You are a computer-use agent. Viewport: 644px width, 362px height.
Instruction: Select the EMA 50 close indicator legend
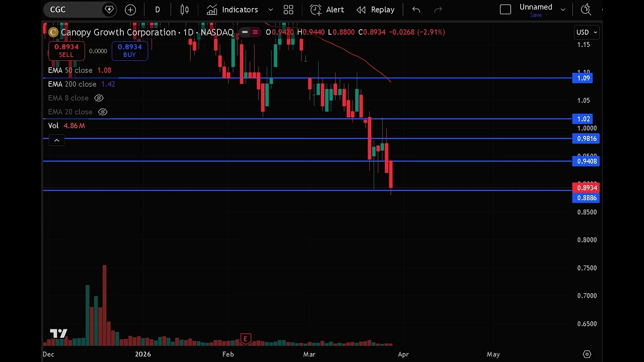(79, 70)
